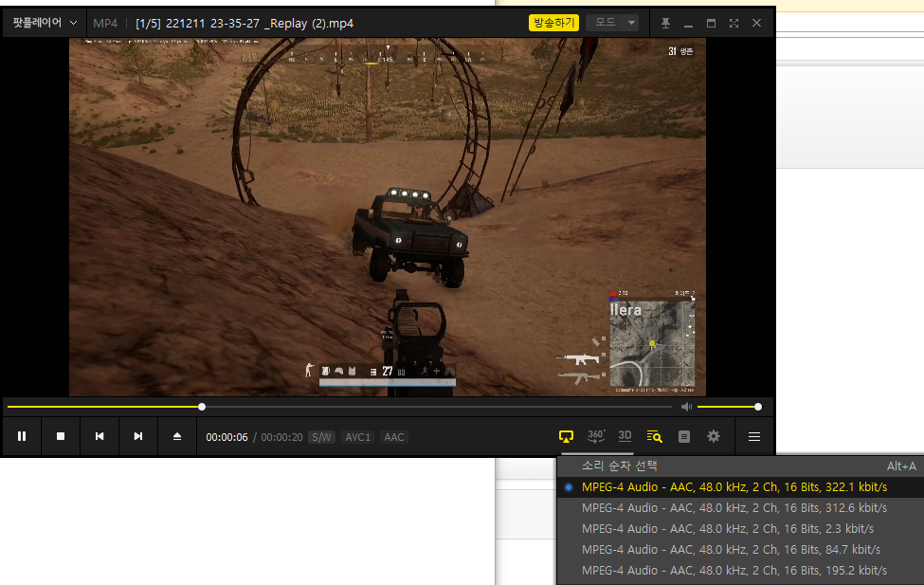The width and height of the screenshot is (924, 585).
Task: Pause the video playback
Action: [22, 436]
